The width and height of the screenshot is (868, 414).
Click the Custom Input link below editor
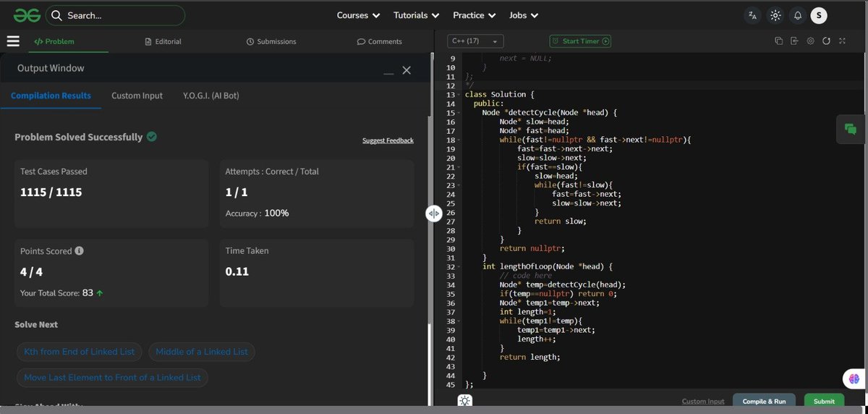tap(702, 401)
